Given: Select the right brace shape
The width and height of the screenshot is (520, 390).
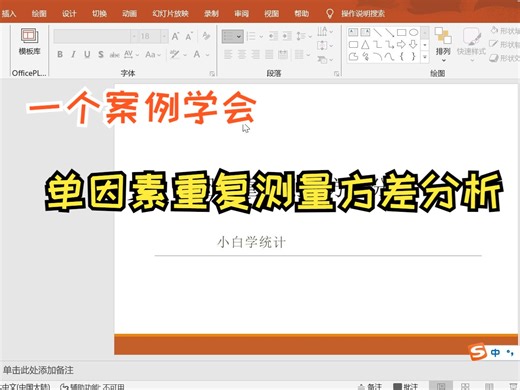Looking at the screenshot, I should pos(413,57).
